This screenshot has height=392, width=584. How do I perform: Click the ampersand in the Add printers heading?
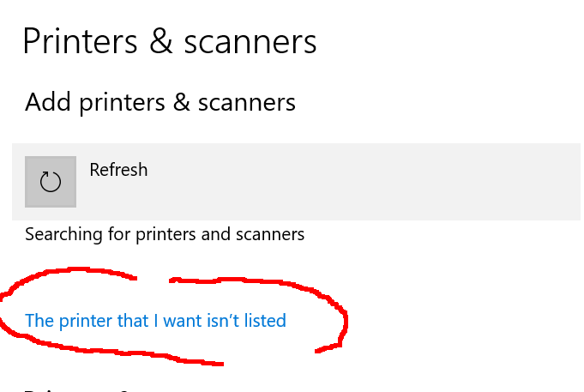pyautogui.click(x=182, y=102)
